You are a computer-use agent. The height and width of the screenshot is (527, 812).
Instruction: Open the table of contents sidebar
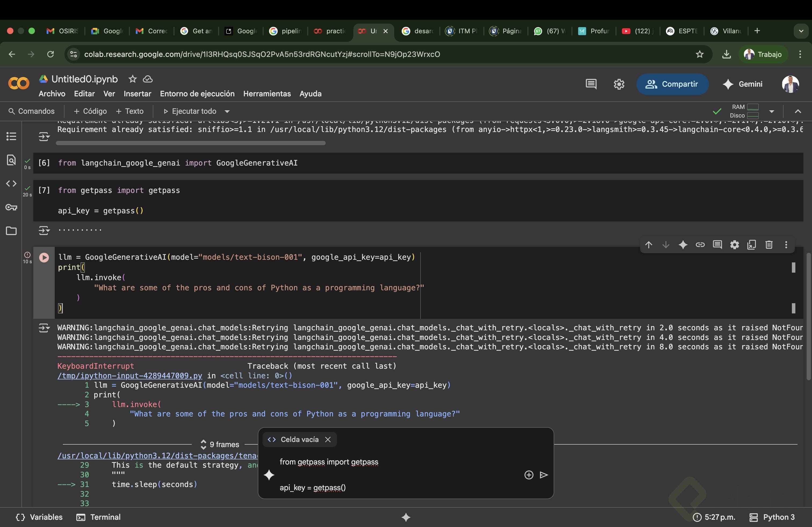(x=11, y=136)
